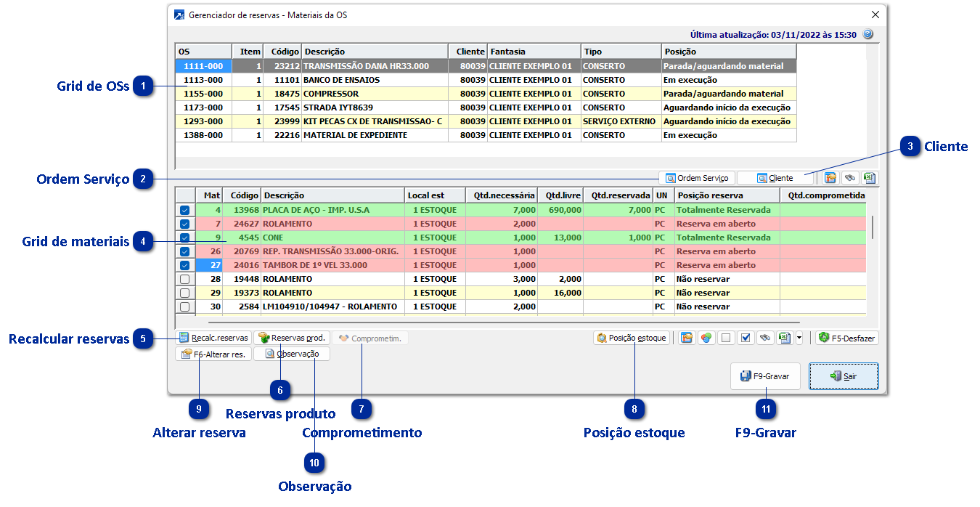Export the OS grid via the Excel icon
This screenshot has height=507, width=980.
869,178
